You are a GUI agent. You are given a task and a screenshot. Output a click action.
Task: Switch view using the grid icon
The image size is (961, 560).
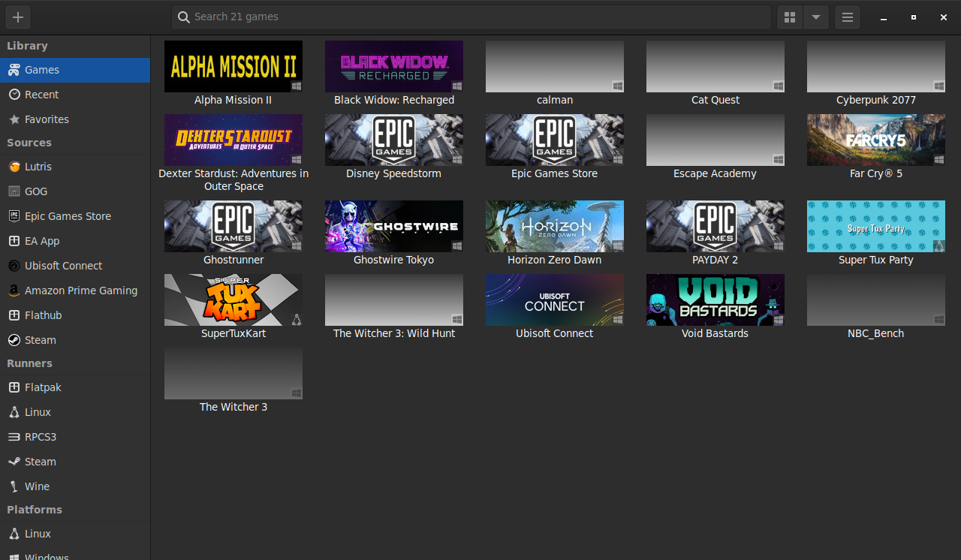click(x=790, y=17)
